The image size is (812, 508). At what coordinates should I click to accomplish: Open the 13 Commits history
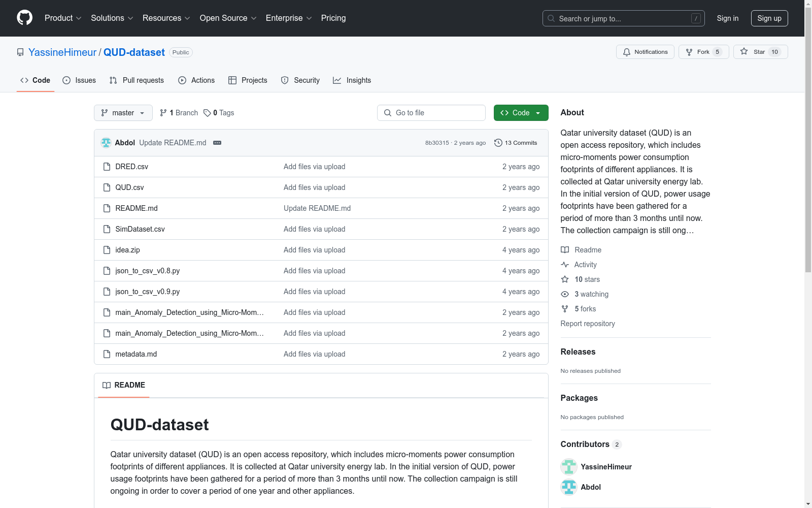click(516, 143)
